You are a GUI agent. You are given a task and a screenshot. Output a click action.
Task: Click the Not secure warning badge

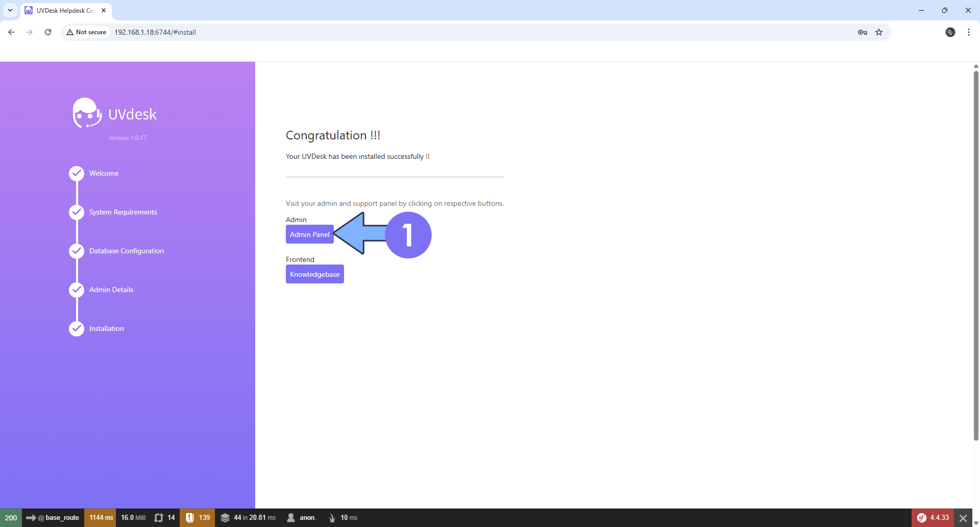click(x=86, y=32)
